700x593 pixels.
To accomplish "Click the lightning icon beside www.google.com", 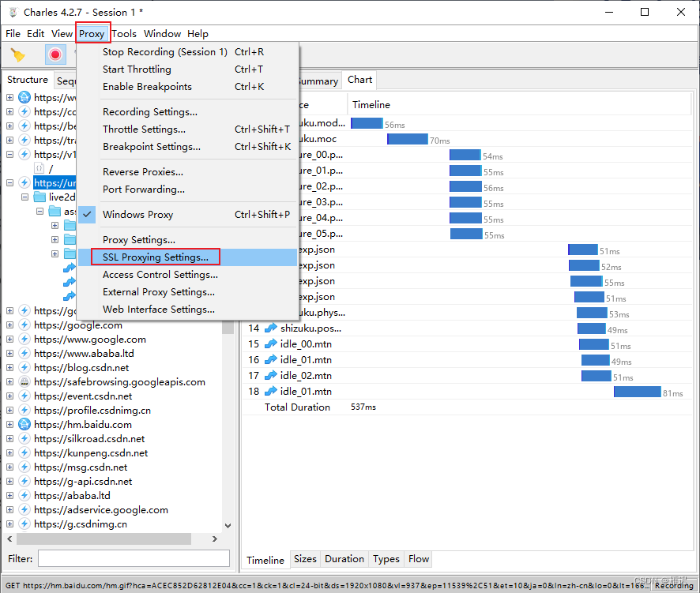I will (x=24, y=339).
